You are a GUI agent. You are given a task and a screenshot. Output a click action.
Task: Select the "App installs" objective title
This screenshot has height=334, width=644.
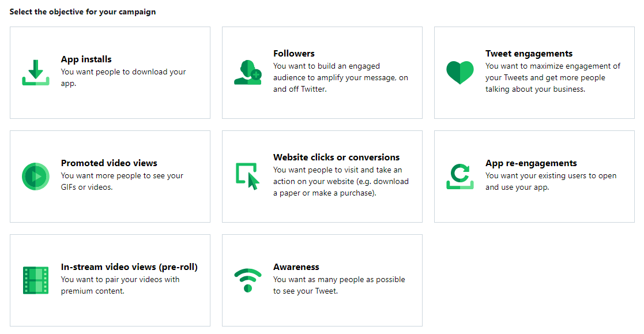[86, 59]
